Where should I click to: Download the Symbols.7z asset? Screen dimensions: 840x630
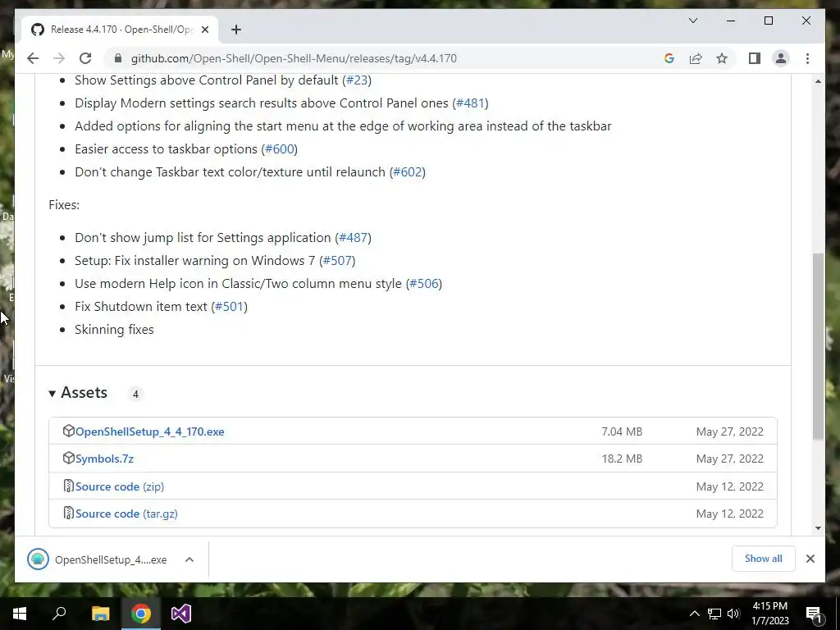[104, 459]
